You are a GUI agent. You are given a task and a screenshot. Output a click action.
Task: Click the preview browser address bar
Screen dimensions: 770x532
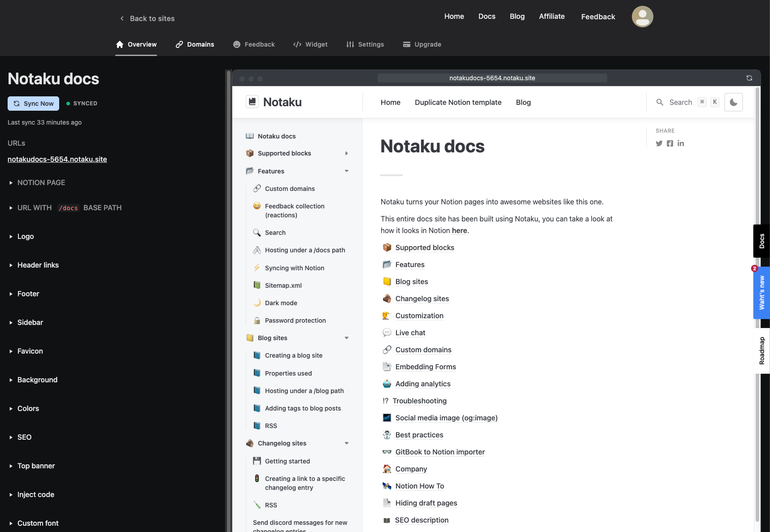492,78
